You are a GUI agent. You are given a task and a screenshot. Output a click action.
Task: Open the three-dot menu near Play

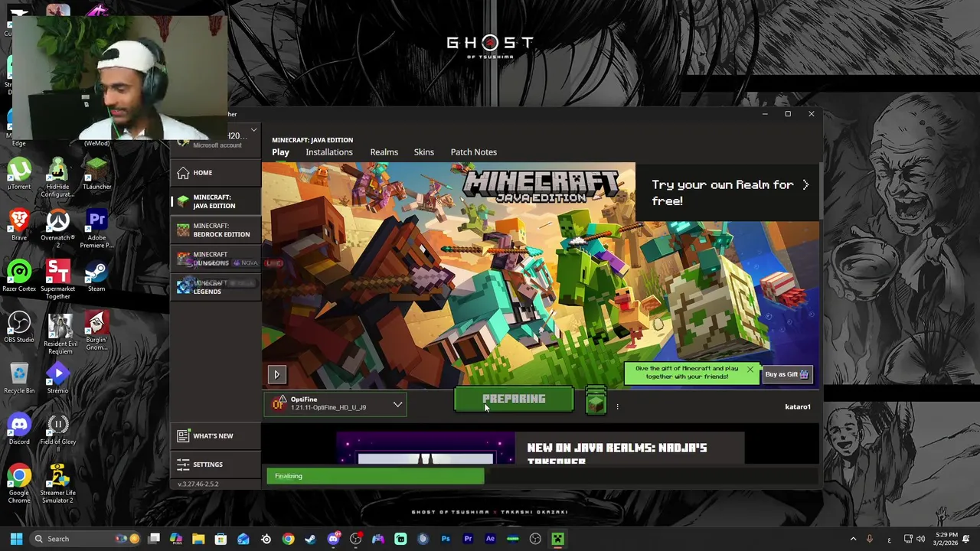[x=617, y=406]
